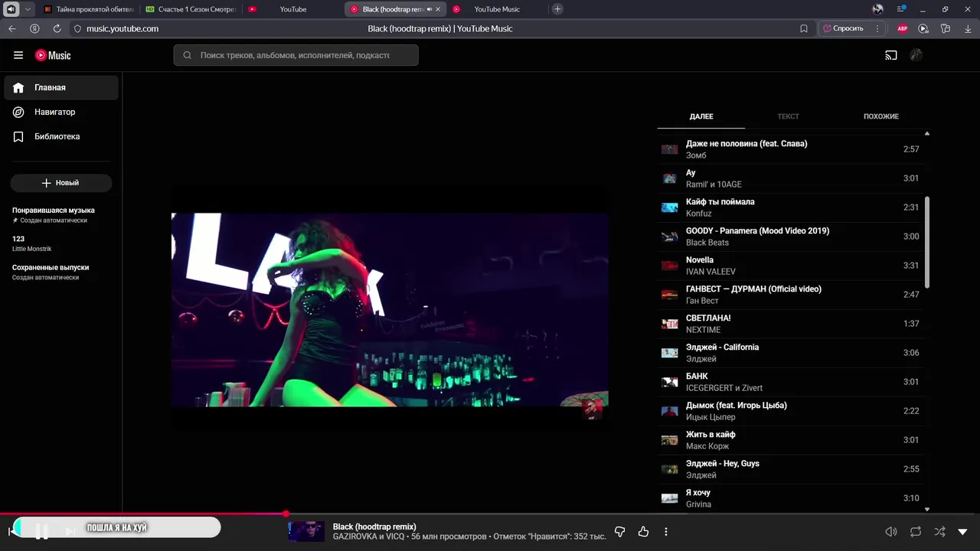Select the ДАЛЕЕ queue tab
The width and height of the screenshot is (980, 551).
[x=701, y=116]
